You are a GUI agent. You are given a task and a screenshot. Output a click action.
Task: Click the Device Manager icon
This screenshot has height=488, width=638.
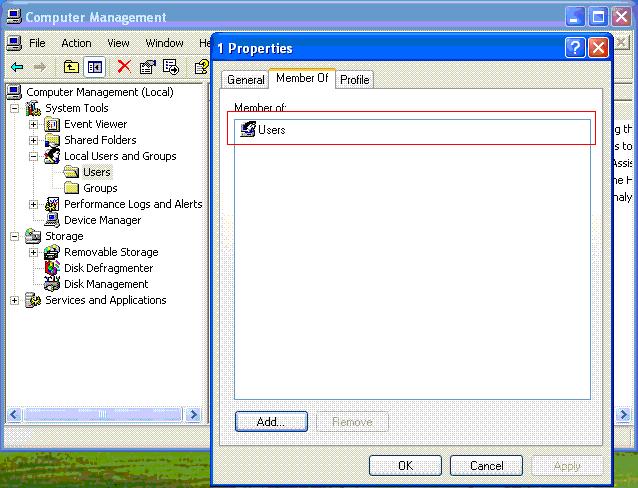pyautogui.click(x=52, y=220)
